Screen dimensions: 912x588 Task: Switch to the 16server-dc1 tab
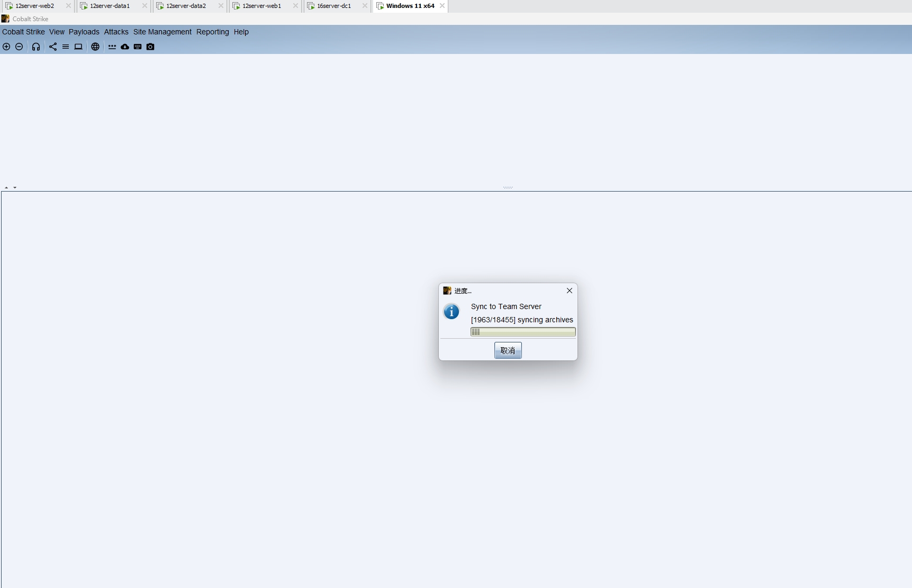point(333,6)
